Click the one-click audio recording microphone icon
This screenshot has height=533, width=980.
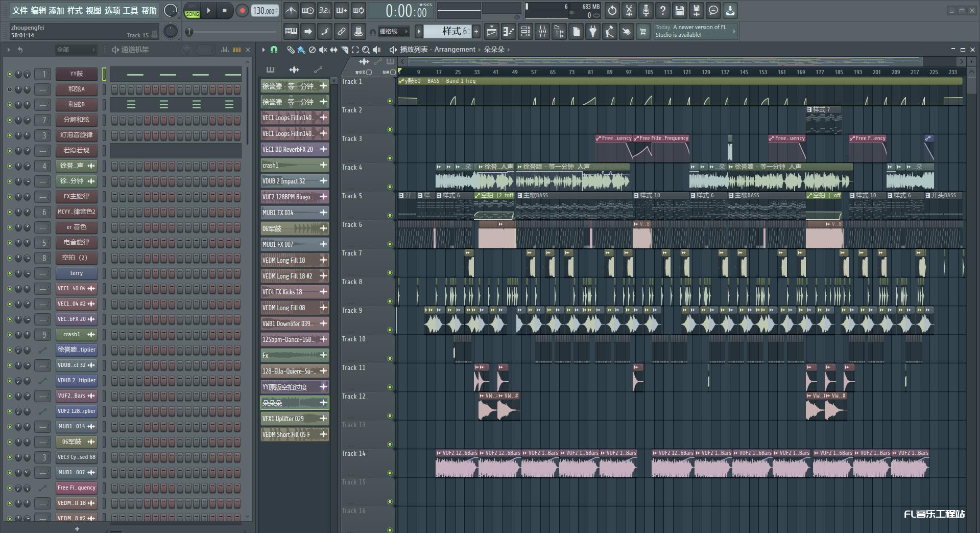click(646, 10)
